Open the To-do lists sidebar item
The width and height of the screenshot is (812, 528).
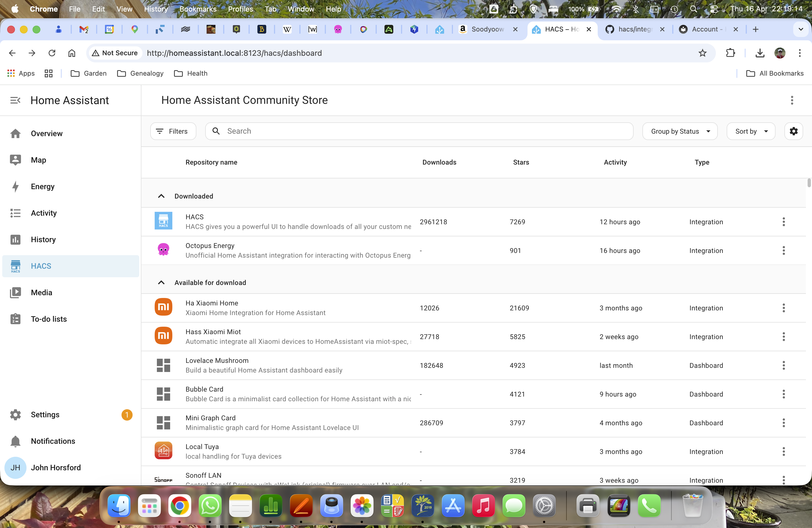pyautogui.click(x=48, y=319)
